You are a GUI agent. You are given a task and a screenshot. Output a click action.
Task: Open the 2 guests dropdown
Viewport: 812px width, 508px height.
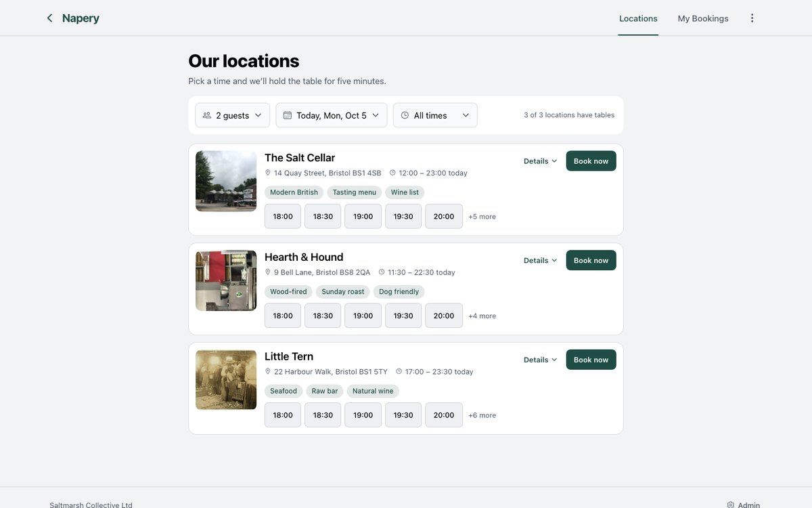(x=233, y=115)
